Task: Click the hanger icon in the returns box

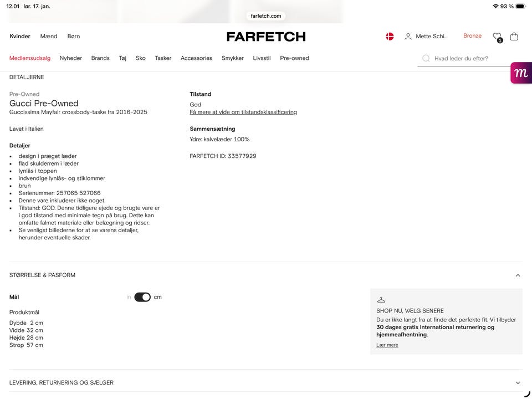Action: 381,300
